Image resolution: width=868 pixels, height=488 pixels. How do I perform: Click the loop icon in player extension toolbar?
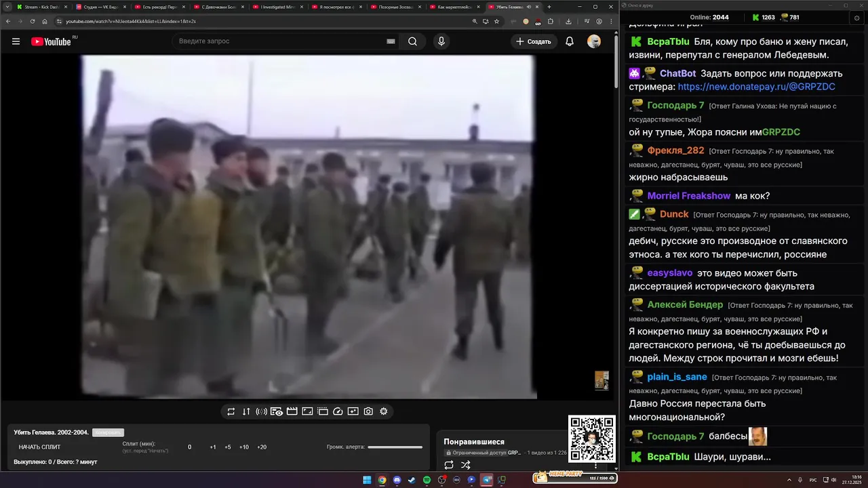tap(231, 411)
